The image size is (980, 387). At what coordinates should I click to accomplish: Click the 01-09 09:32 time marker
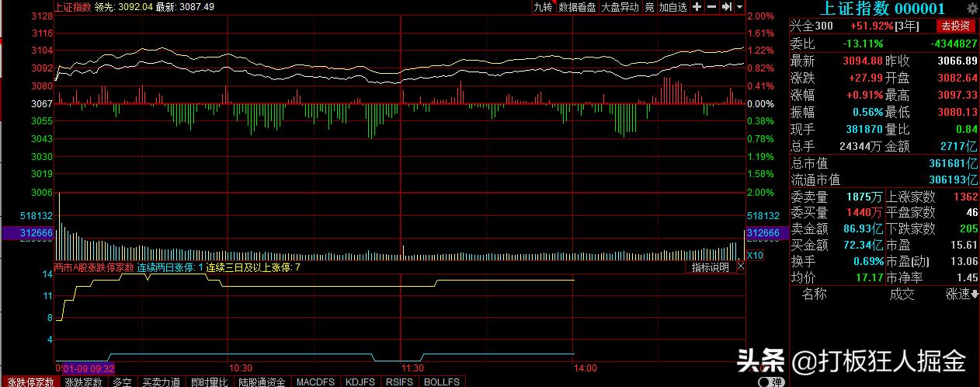point(89,368)
